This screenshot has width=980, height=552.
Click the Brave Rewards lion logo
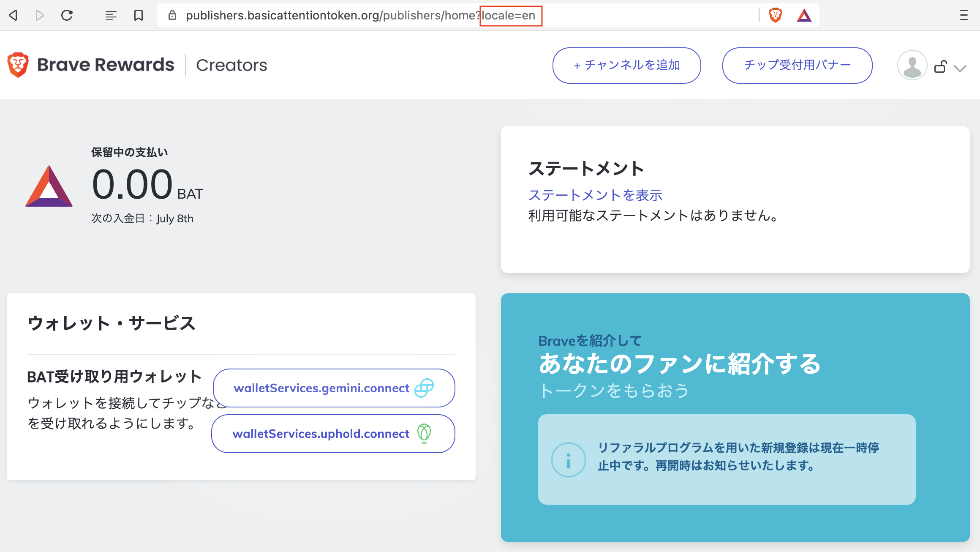click(x=18, y=65)
